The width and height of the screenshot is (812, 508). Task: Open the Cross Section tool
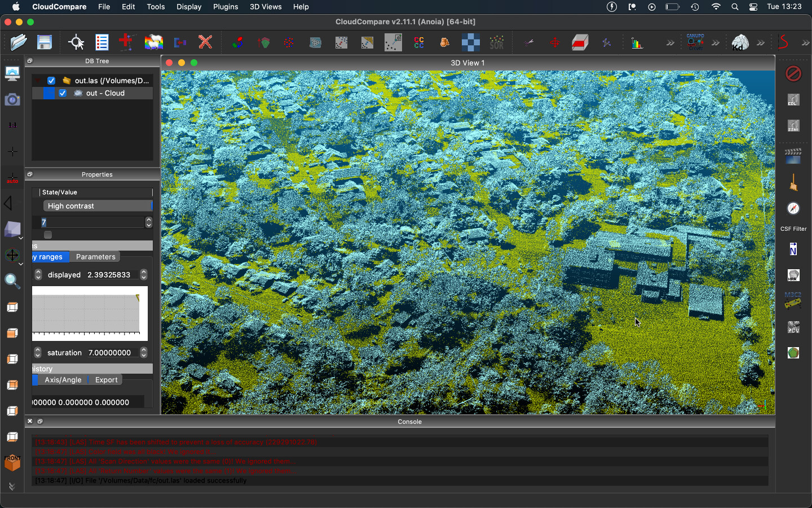coord(580,42)
